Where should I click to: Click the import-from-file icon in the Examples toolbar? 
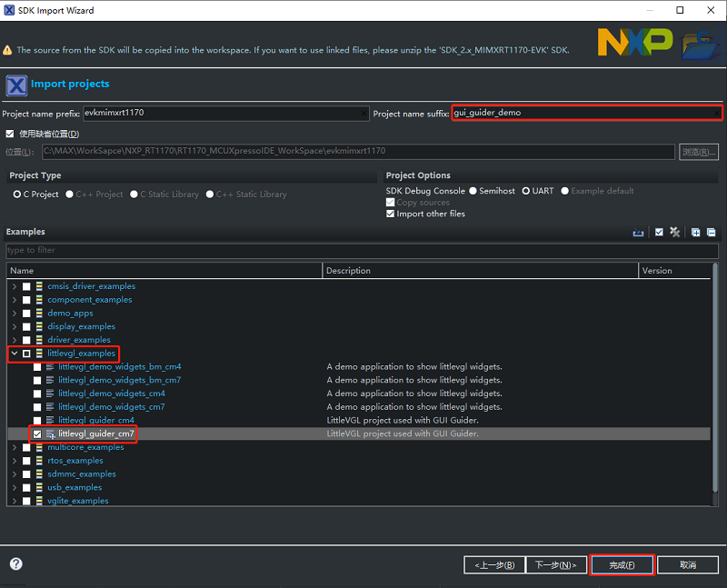[639, 233]
